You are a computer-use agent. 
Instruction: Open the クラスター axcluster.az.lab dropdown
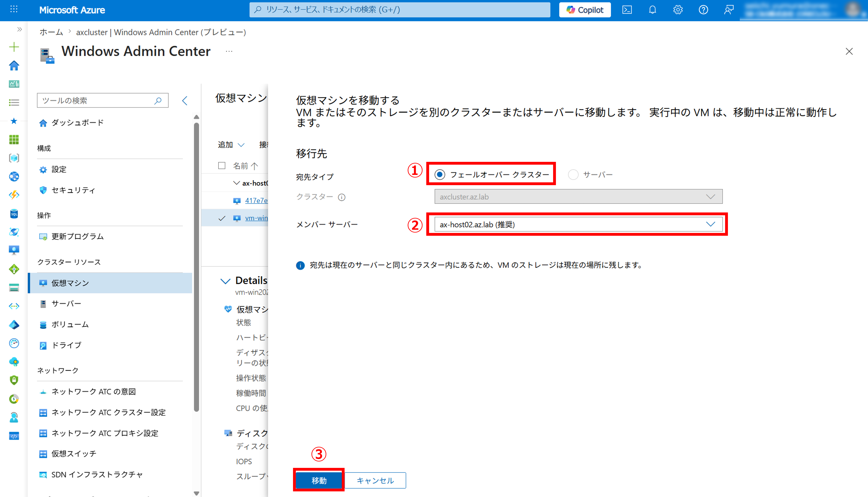578,197
